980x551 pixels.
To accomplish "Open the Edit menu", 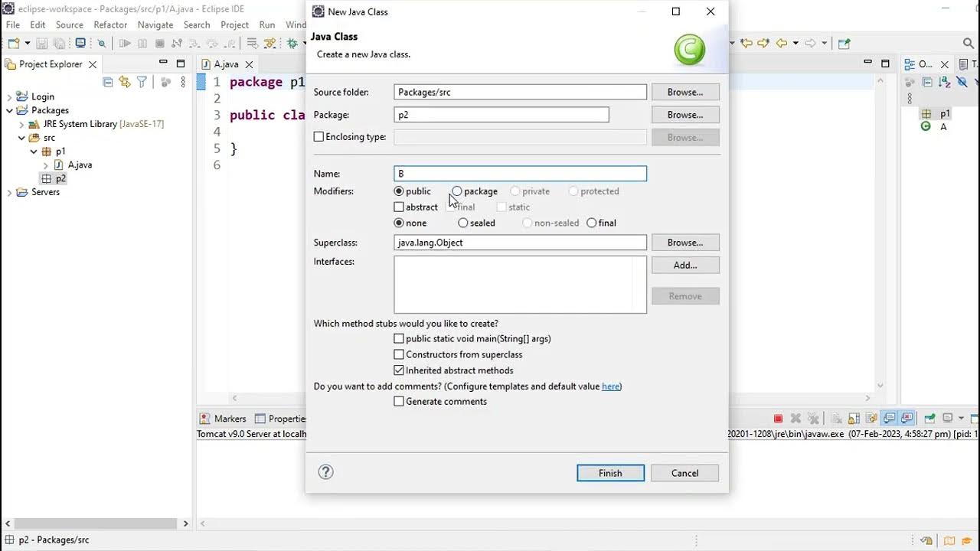I will (38, 24).
